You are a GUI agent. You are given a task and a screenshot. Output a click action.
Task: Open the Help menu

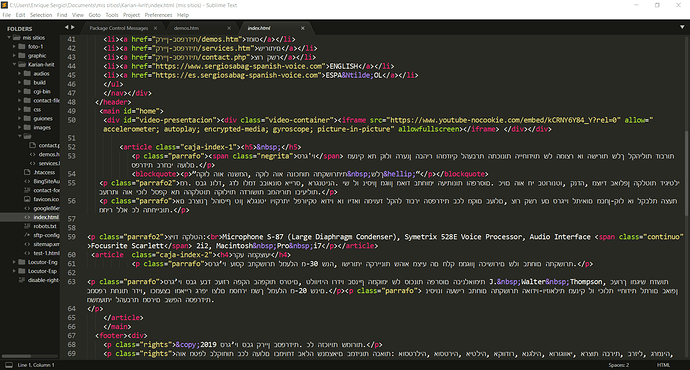[183, 15]
